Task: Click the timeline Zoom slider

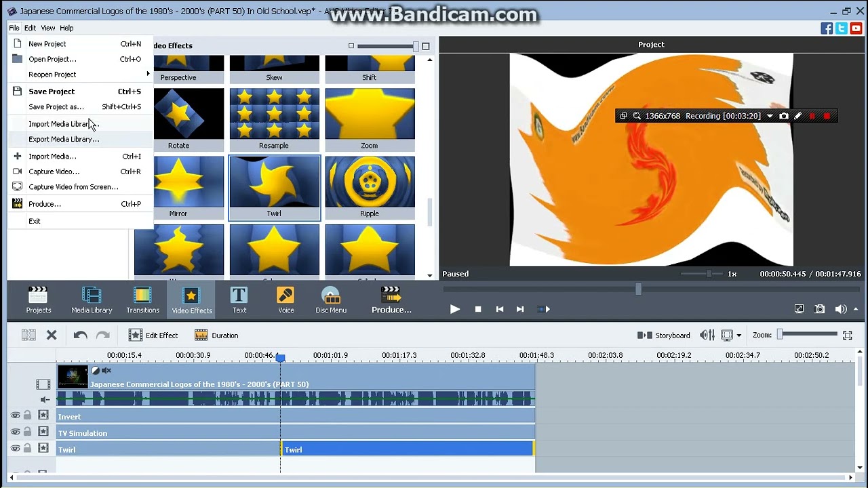Action: click(808, 334)
